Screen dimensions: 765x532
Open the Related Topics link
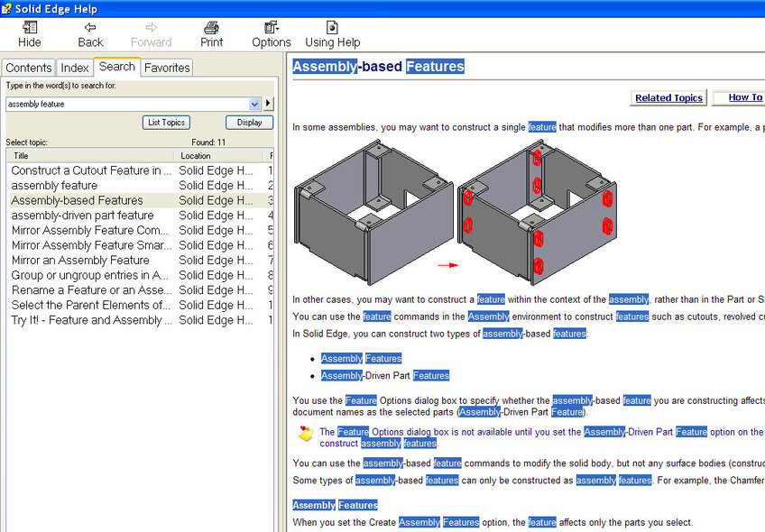[x=668, y=98]
